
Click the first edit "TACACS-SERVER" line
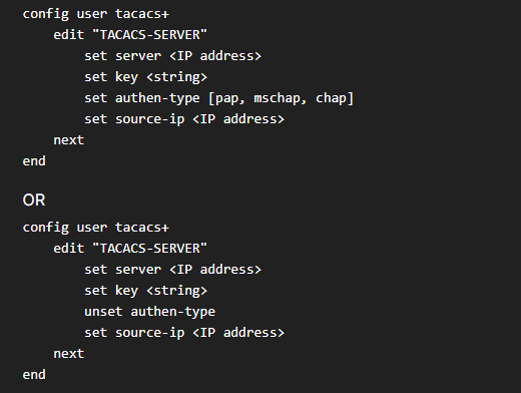(130, 35)
